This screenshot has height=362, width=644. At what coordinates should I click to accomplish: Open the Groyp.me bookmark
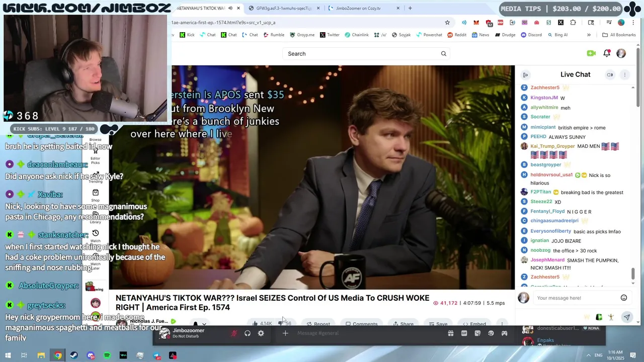(x=302, y=35)
